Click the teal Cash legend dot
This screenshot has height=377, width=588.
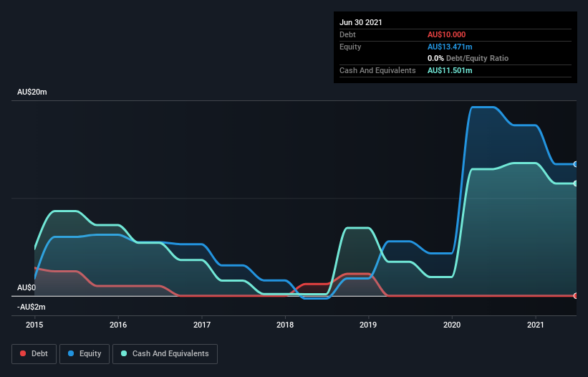pos(124,353)
